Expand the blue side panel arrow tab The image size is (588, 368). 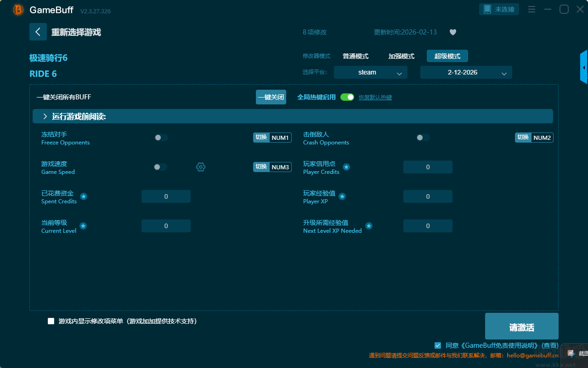pos(584,67)
